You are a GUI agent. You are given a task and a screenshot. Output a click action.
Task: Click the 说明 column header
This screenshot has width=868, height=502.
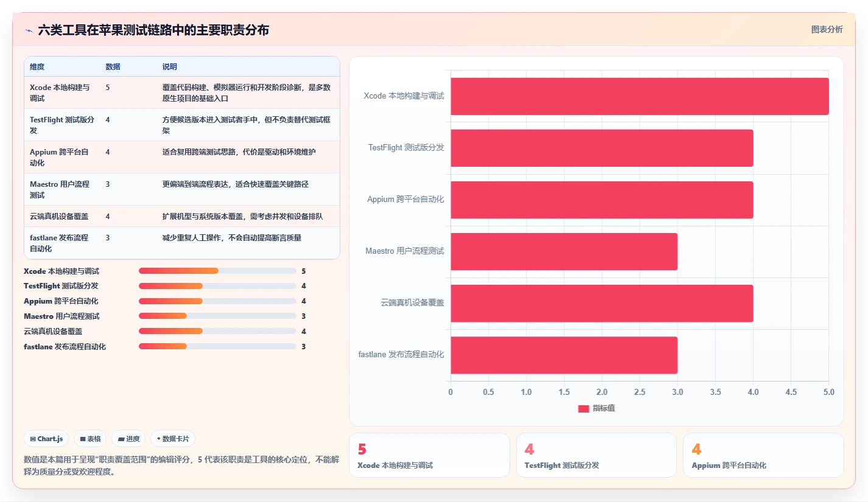170,66
